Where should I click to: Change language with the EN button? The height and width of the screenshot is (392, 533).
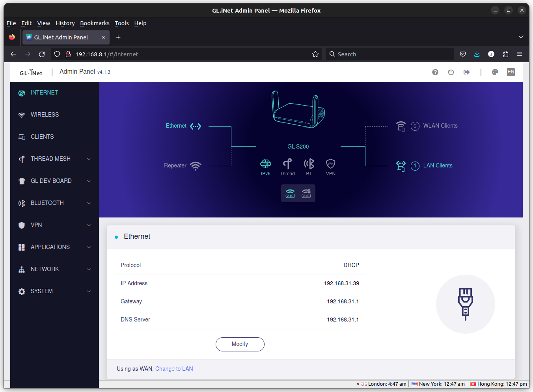coord(511,72)
